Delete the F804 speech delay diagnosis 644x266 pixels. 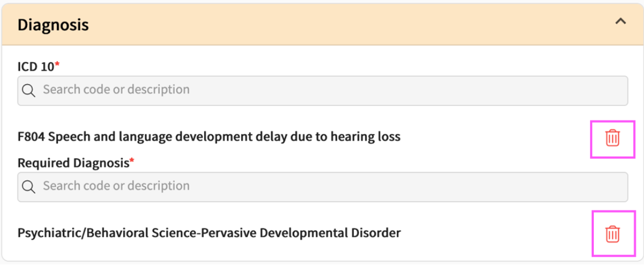coord(612,138)
